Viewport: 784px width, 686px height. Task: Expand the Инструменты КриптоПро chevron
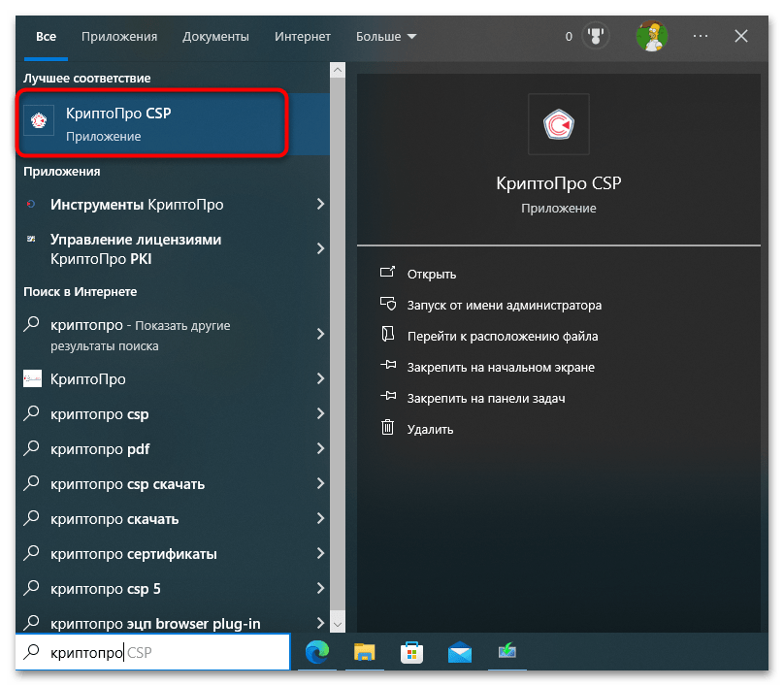(320, 204)
